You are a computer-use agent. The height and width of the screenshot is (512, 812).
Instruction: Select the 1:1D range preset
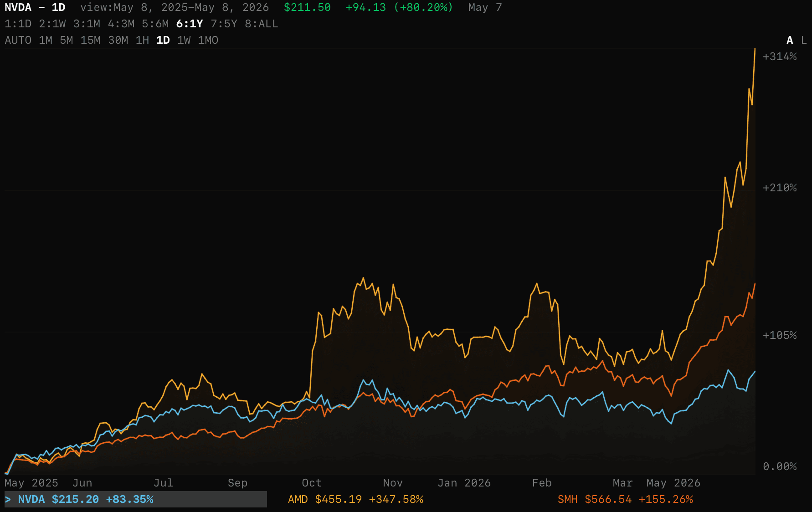[18, 24]
